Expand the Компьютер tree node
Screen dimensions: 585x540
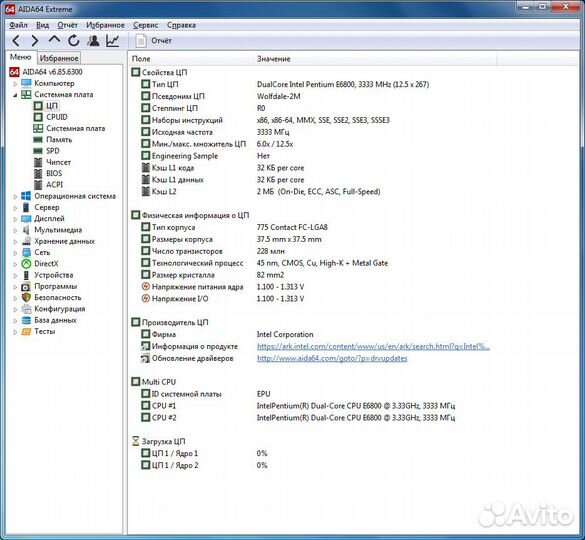pyautogui.click(x=15, y=84)
